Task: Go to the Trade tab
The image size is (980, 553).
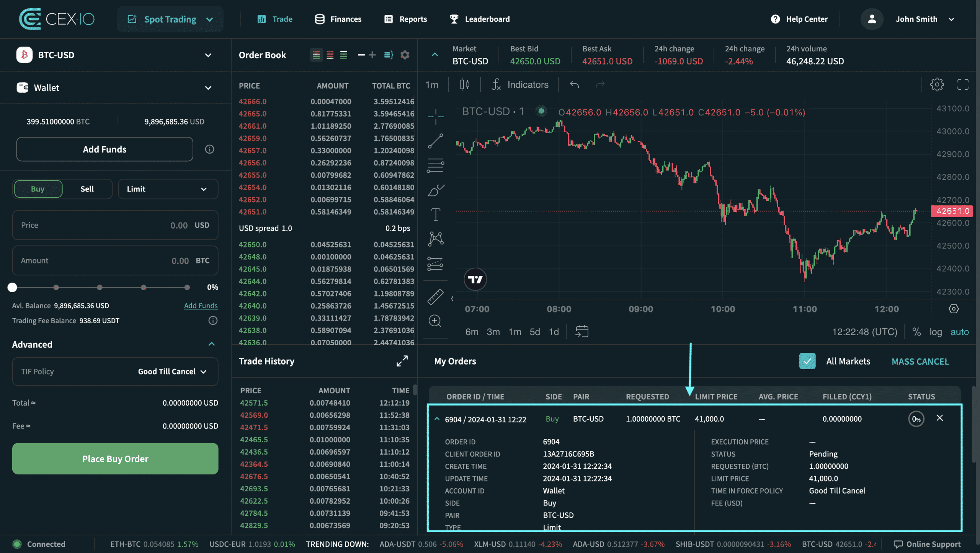Action: point(274,19)
